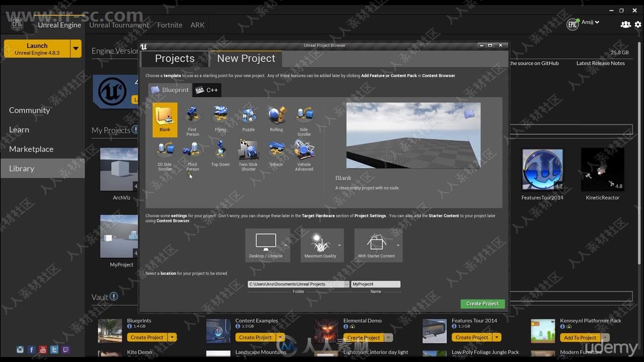Click the project Folder path field

295,284
